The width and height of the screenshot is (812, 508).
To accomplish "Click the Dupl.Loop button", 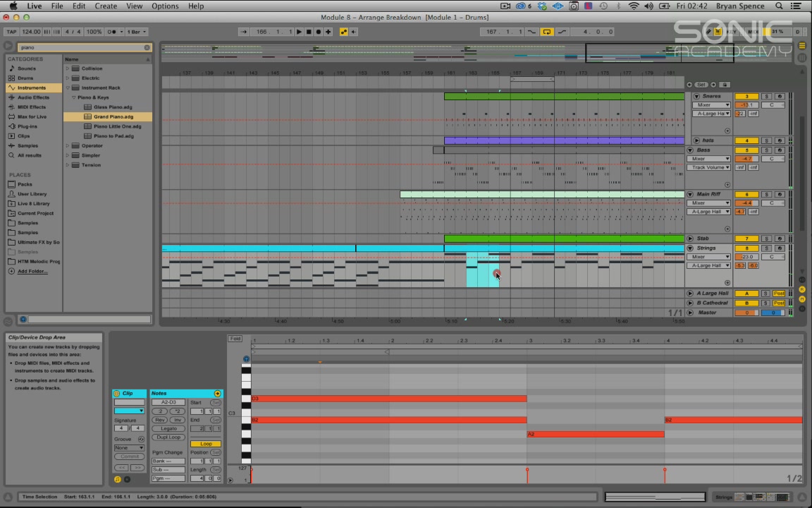I will point(168,437).
